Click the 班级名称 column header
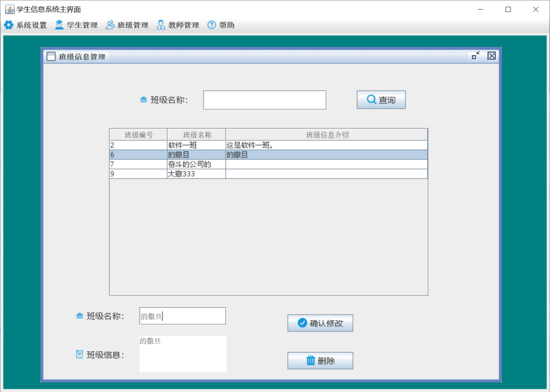This screenshot has width=550, height=392. coord(197,135)
